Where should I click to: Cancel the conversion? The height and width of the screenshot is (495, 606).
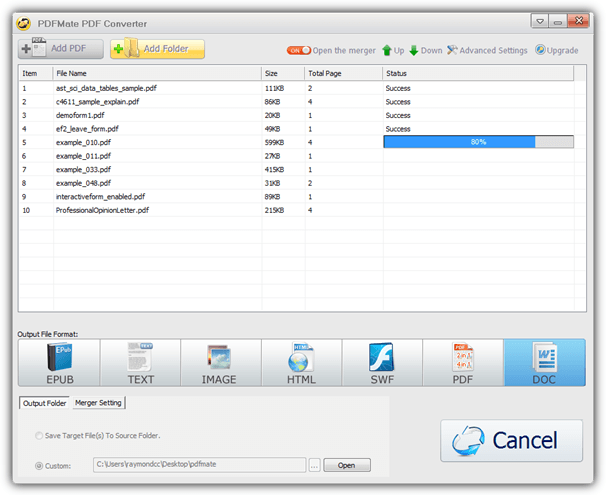tap(511, 441)
